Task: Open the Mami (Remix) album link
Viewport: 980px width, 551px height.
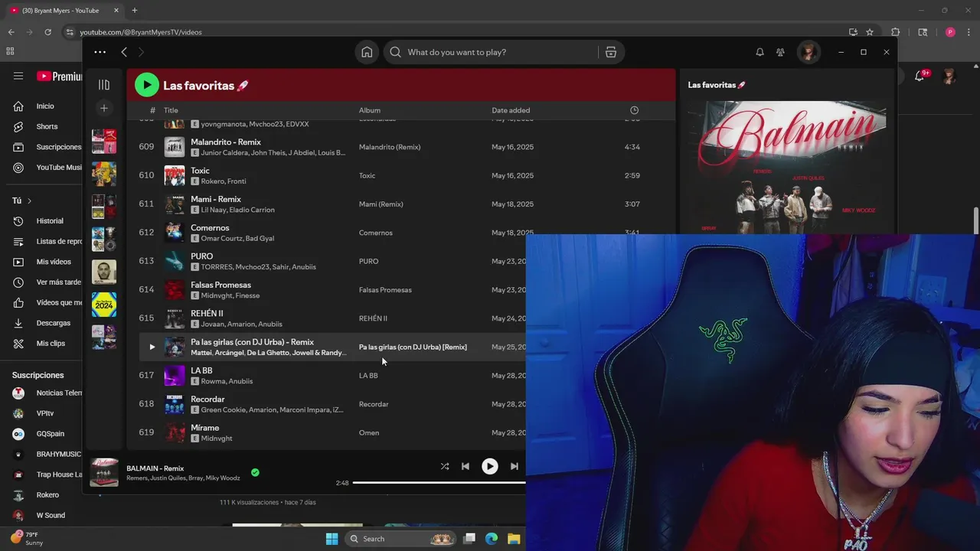Action: (381, 204)
